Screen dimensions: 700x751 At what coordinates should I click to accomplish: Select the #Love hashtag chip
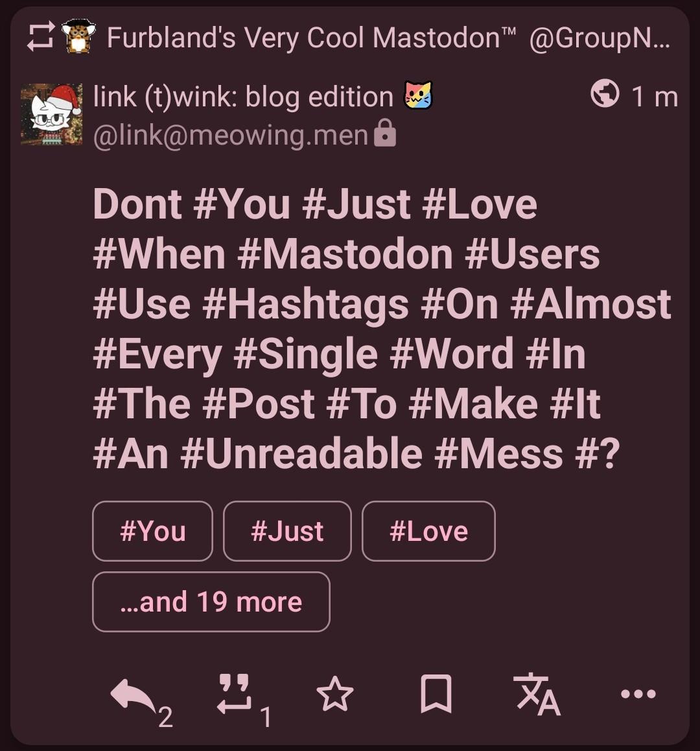[428, 531]
